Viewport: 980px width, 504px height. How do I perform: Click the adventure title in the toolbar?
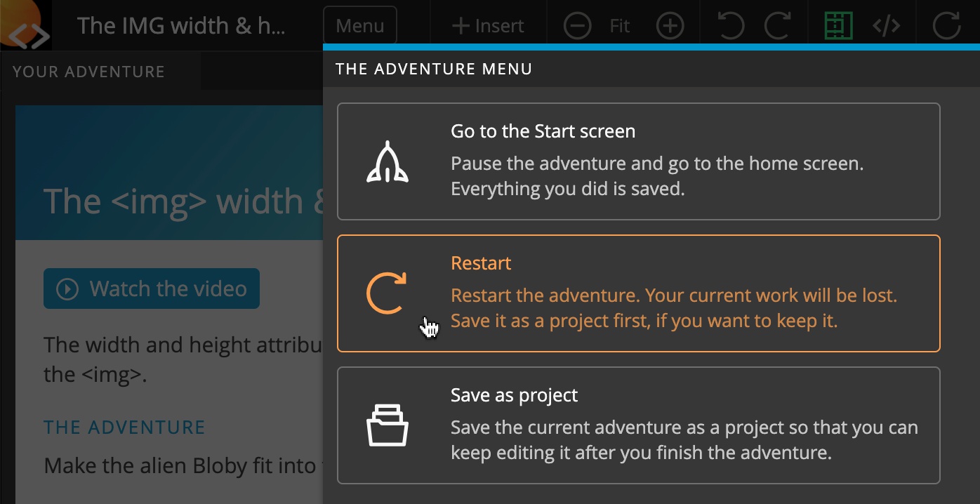pos(181,26)
